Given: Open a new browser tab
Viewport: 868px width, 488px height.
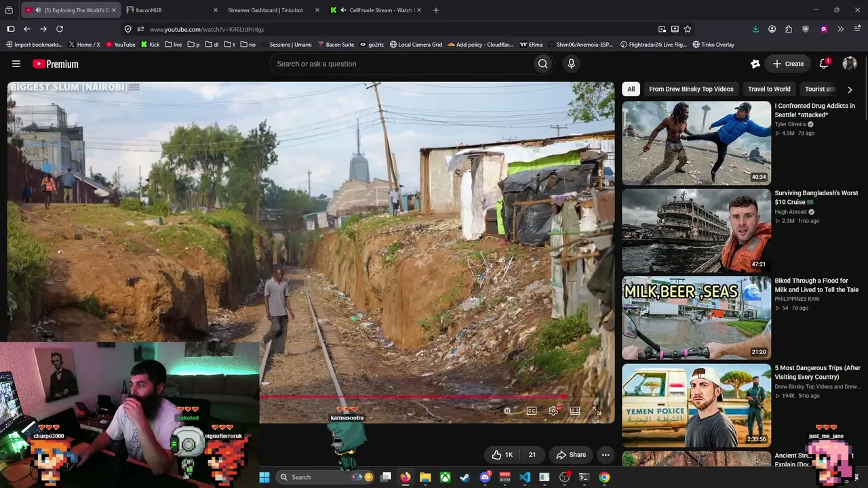Looking at the screenshot, I should tap(436, 10).
